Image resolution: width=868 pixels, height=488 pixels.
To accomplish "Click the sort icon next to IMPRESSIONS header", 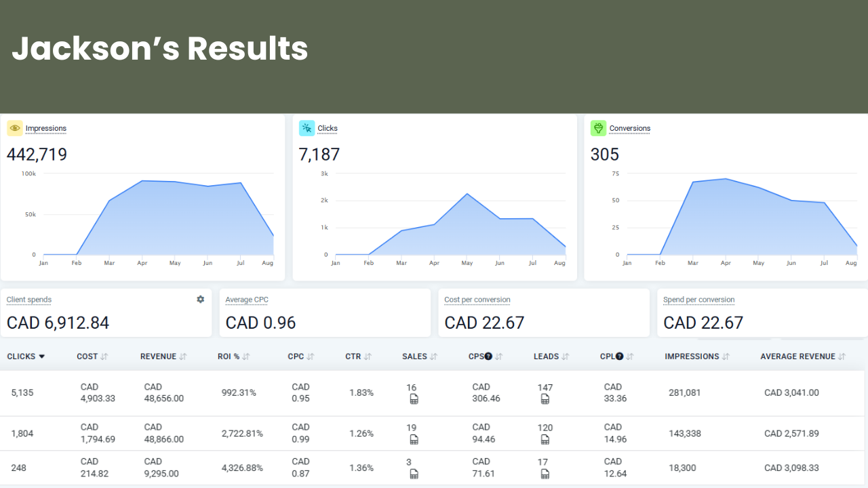I will [x=726, y=357].
